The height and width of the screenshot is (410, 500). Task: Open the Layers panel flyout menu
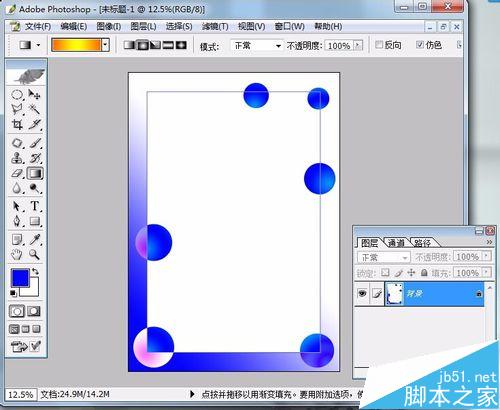[x=489, y=242]
